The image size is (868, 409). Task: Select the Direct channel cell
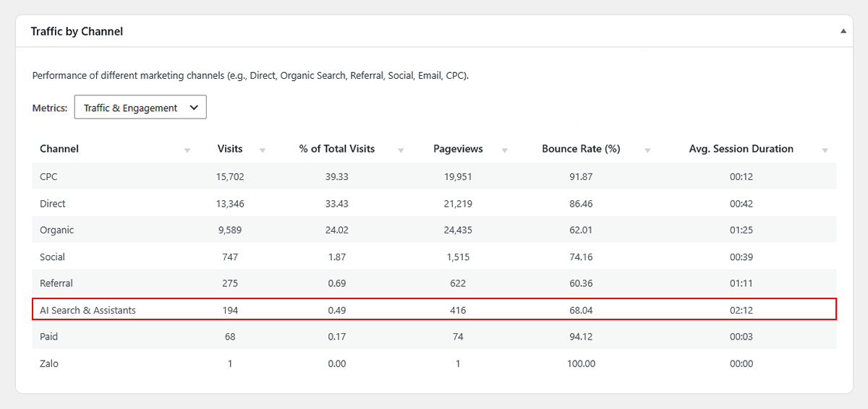pyautogui.click(x=53, y=204)
